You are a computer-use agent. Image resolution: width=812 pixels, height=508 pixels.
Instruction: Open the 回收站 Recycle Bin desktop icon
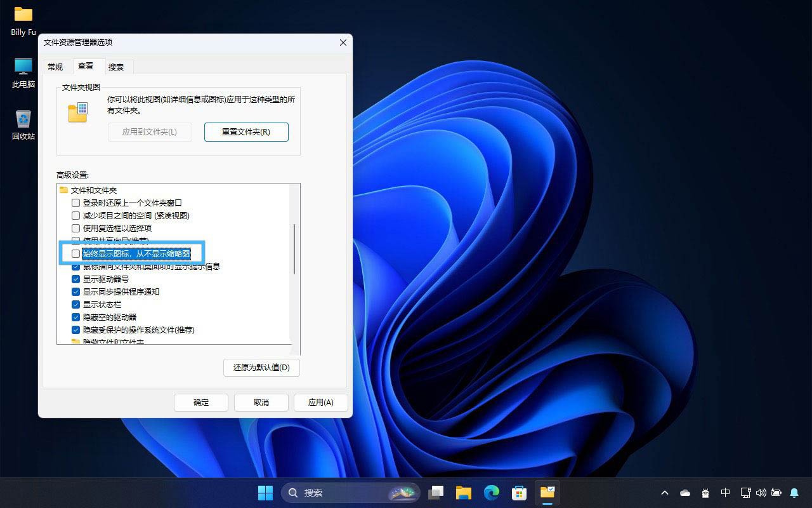click(23, 119)
